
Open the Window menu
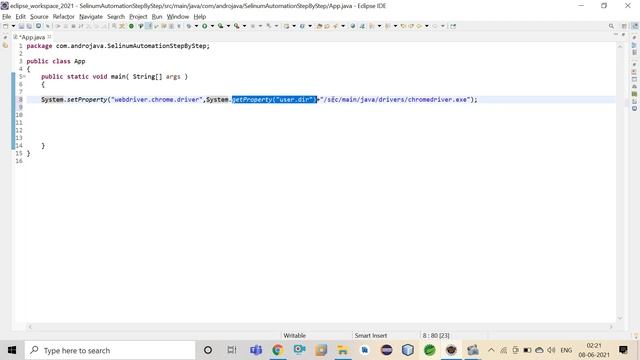point(178,17)
